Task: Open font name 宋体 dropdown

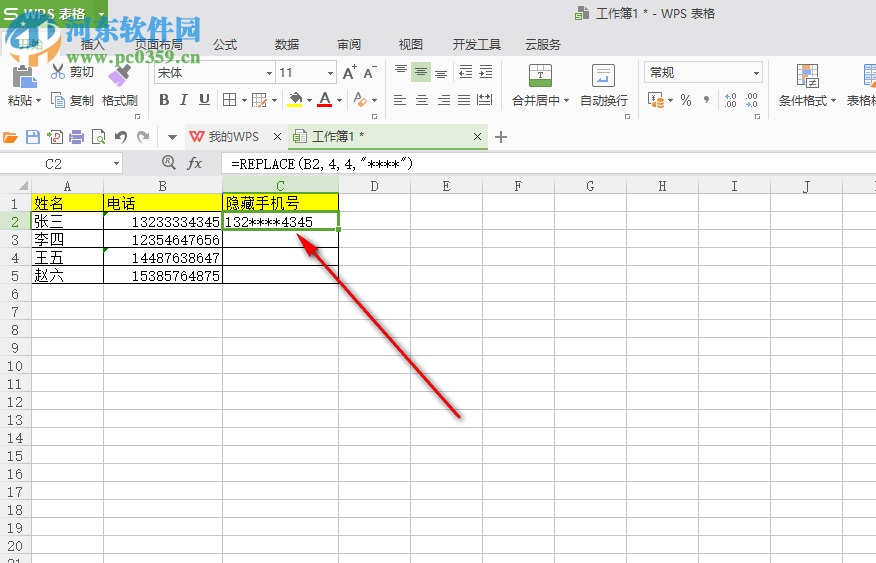Action: tap(269, 73)
